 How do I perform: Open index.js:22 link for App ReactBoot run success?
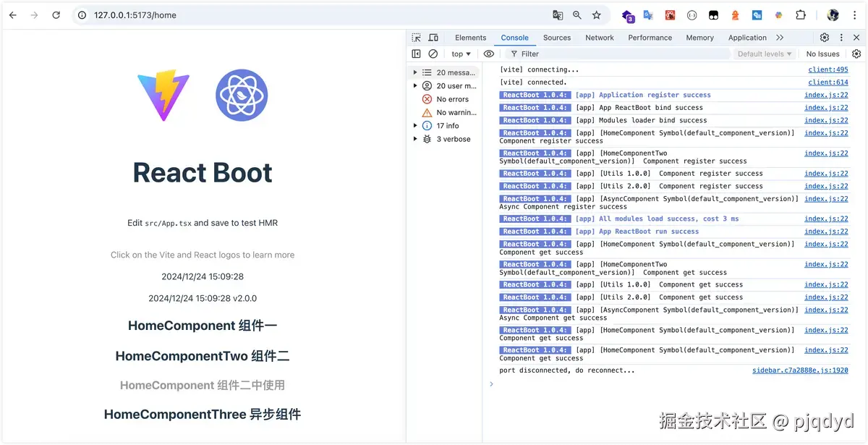[826, 232]
